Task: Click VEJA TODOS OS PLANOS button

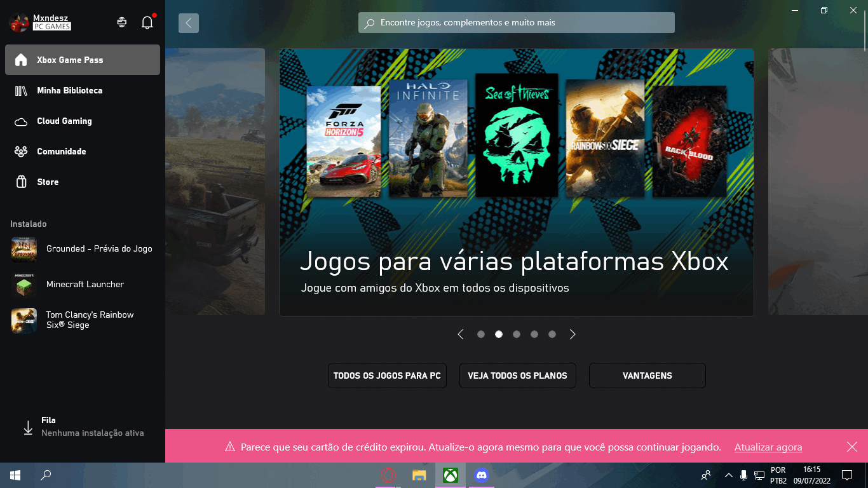Action: pyautogui.click(x=517, y=376)
